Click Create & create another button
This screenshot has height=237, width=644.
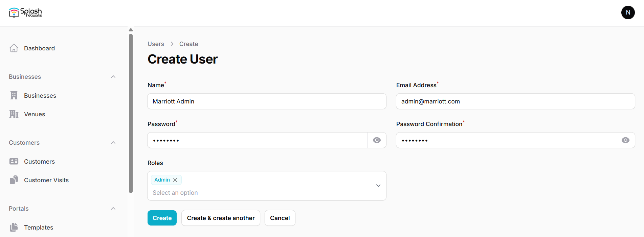(221, 218)
